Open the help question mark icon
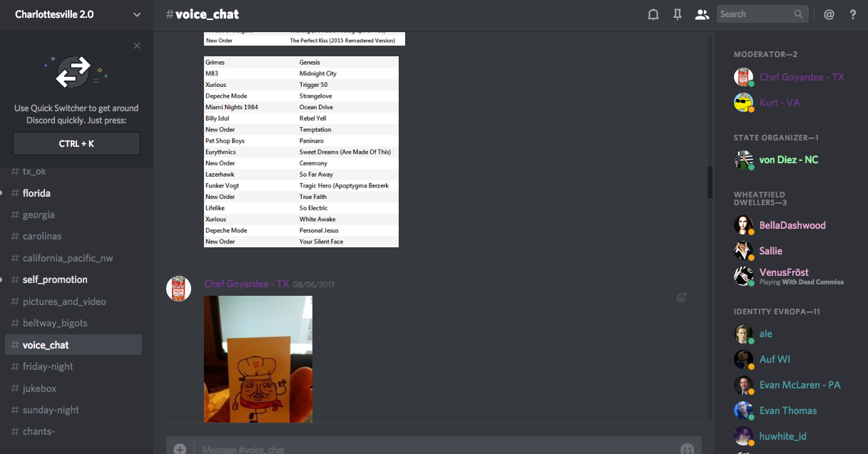The image size is (868, 454). tap(852, 14)
